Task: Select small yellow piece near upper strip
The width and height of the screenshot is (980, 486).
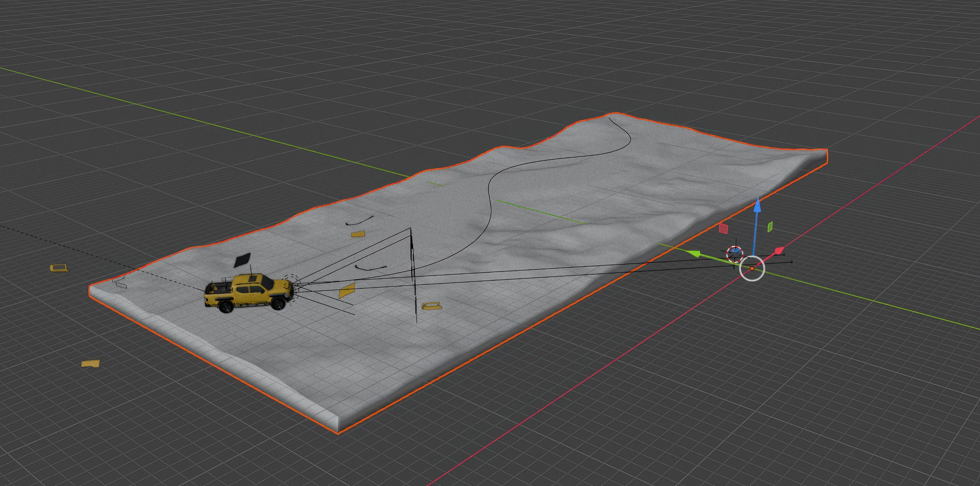Action: 358,234
